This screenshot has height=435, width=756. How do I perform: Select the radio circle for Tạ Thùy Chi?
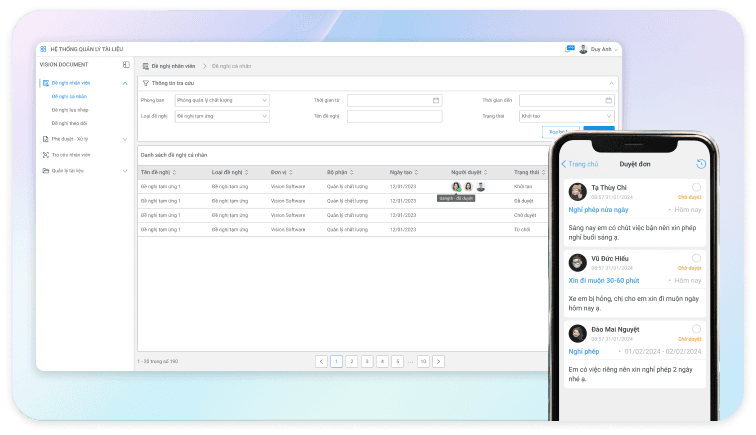click(x=696, y=187)
